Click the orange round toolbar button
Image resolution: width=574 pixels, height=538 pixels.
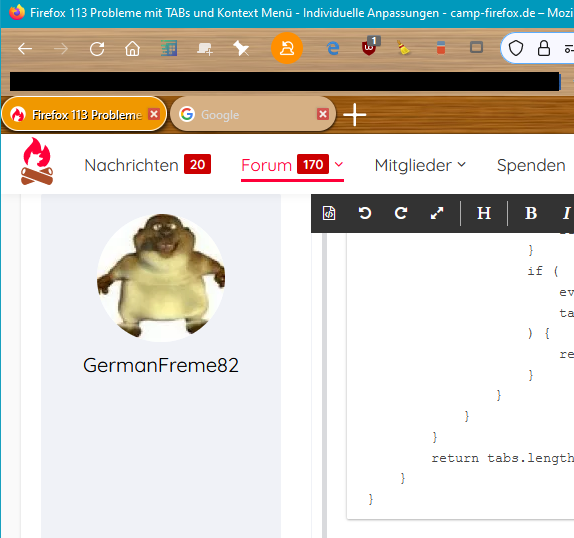(x=287, y=48)
